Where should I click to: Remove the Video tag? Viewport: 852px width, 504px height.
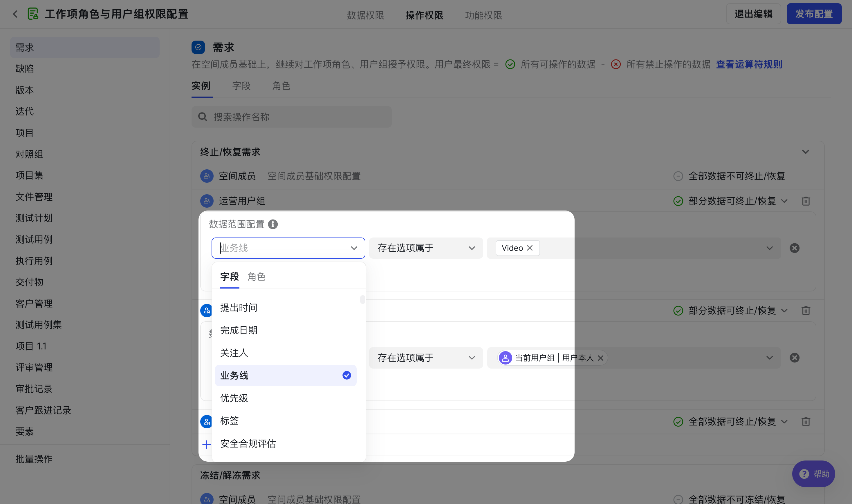pos(530,248)
